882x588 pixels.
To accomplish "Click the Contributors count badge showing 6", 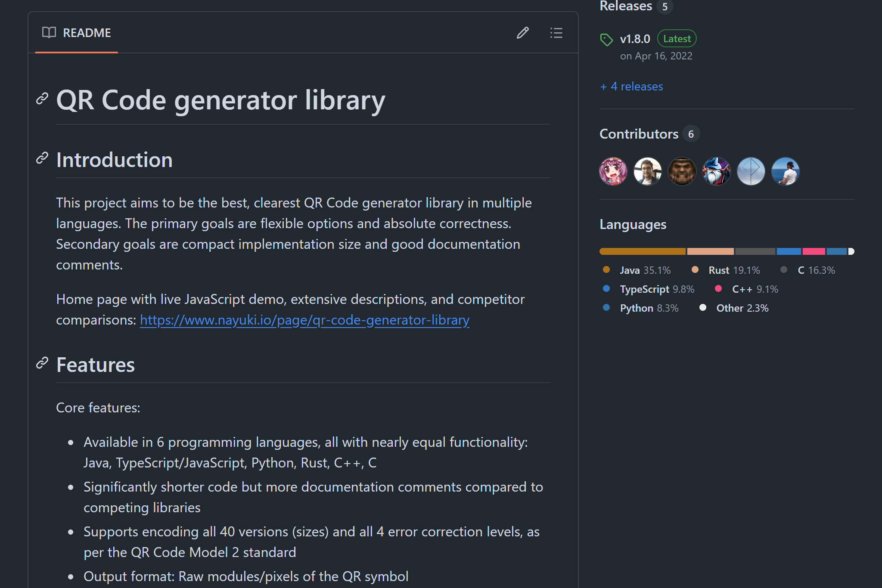I will (691, 134).
